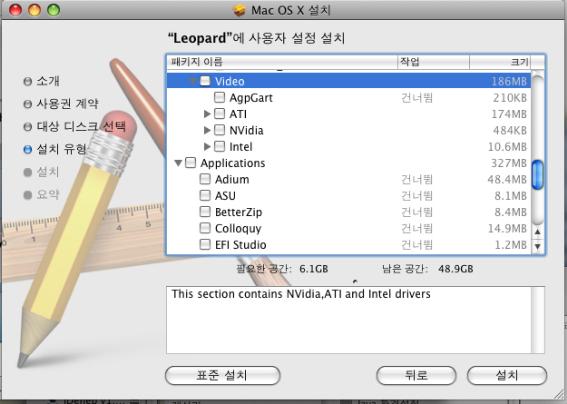This screenshot has width=567, height=404.
Task: Toggle the Video checkbox
Action: [205, 81]
